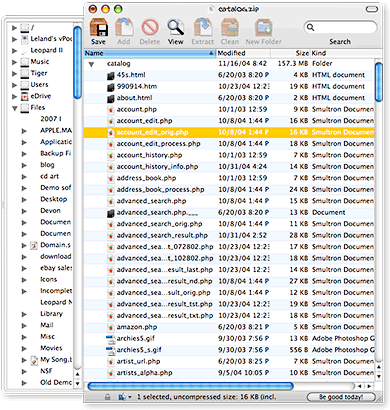This screenshot has height=410, width=390.
Task: Click the Save toolbar icon
Action: (x=99, y=27)
